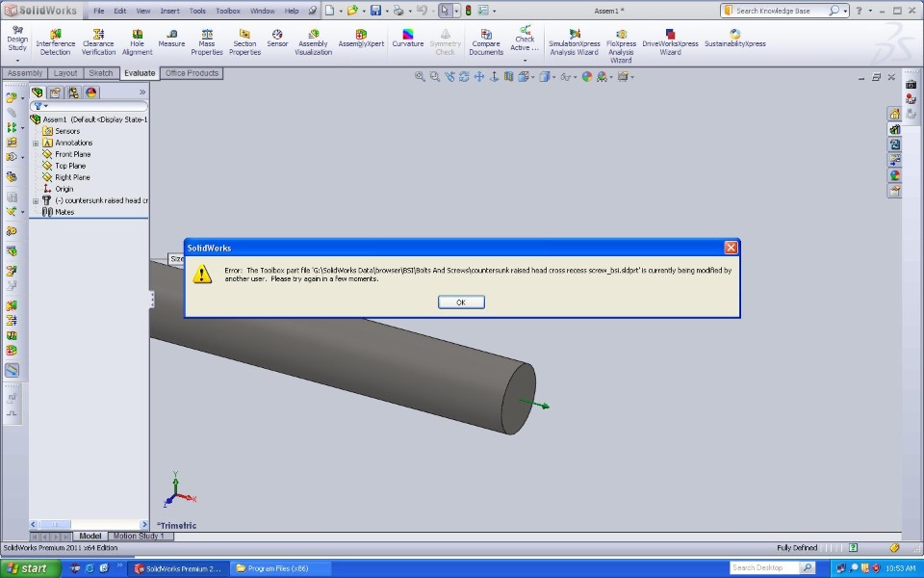
Task: Switch to the Assembly tab
Action: tap(25, 73)
